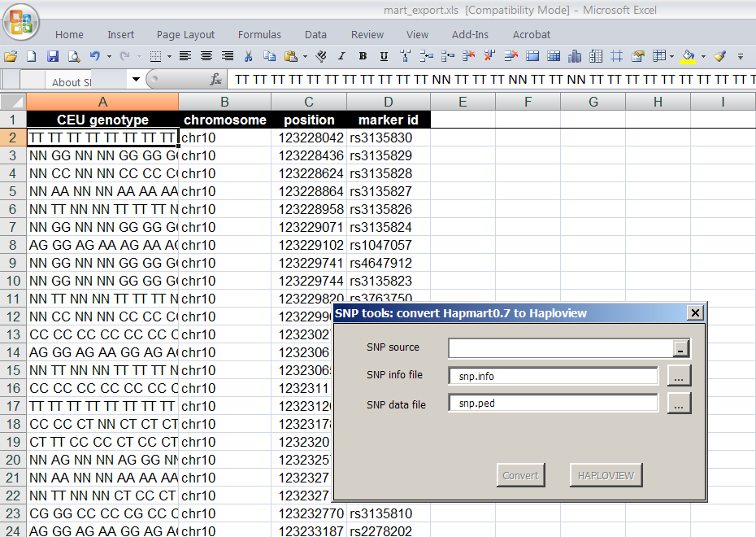Click the column chart icon
756x537 pixels.
575,56
